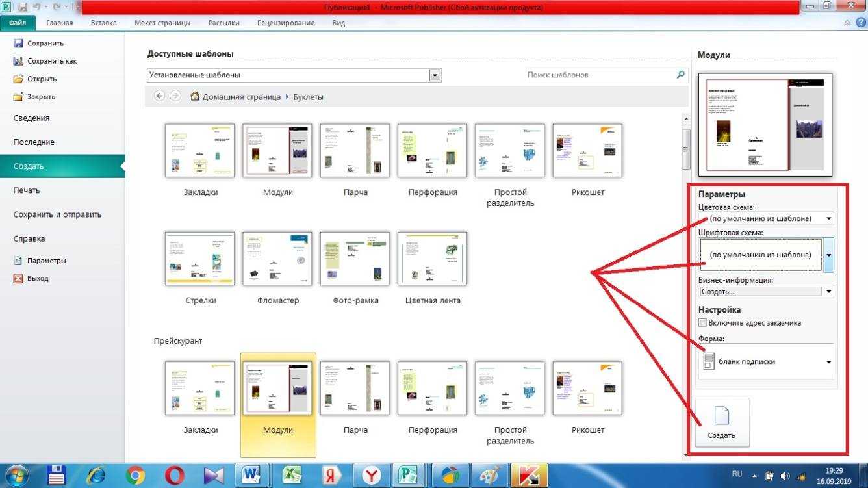
Task: Click the Save icon in the File menu
Action: [18, 44]
